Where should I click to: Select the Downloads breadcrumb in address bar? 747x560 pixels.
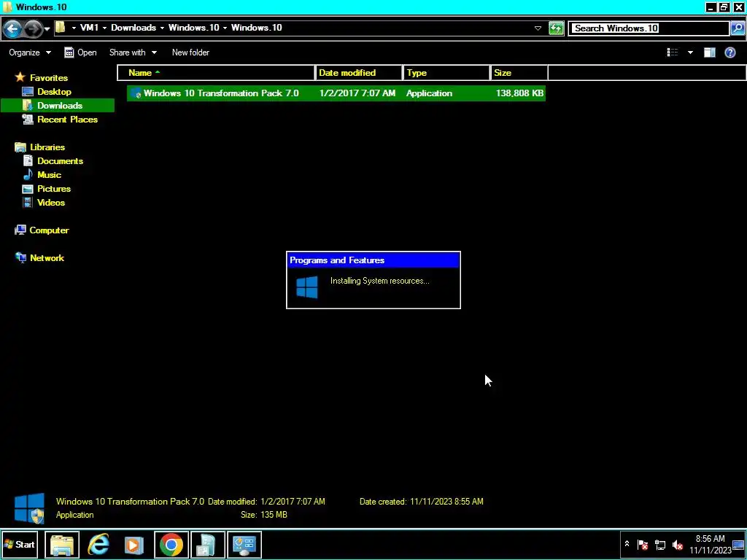coord(133,28)
